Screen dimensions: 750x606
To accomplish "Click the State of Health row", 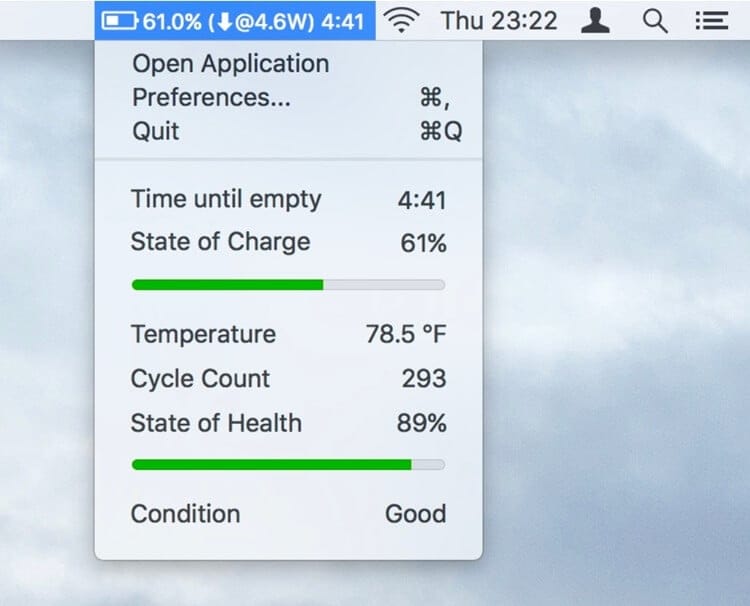I will tap(288, 423).
